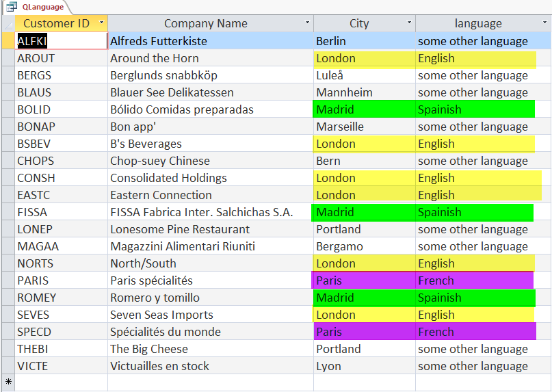Expand the language column dropdown arrow
This screenshot has width=552, height=392.
545,23
